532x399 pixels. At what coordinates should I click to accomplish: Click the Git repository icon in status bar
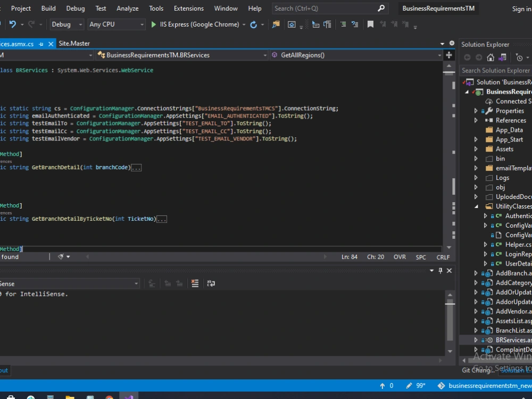coord(441,386)
